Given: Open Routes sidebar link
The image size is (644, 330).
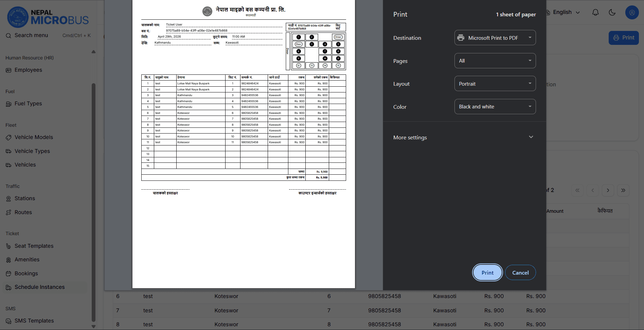Looking at the screenshot, I should pos(23,212).
